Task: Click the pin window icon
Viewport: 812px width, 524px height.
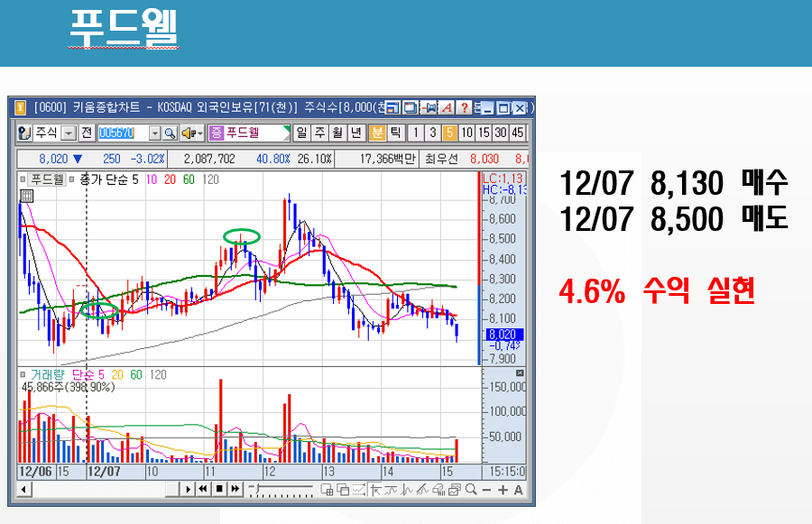Action: pyautogui.click(x=429, y=107)
